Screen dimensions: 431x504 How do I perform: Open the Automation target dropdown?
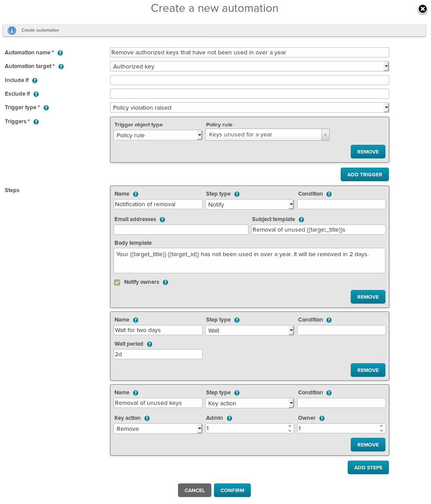tap(249, 67)
